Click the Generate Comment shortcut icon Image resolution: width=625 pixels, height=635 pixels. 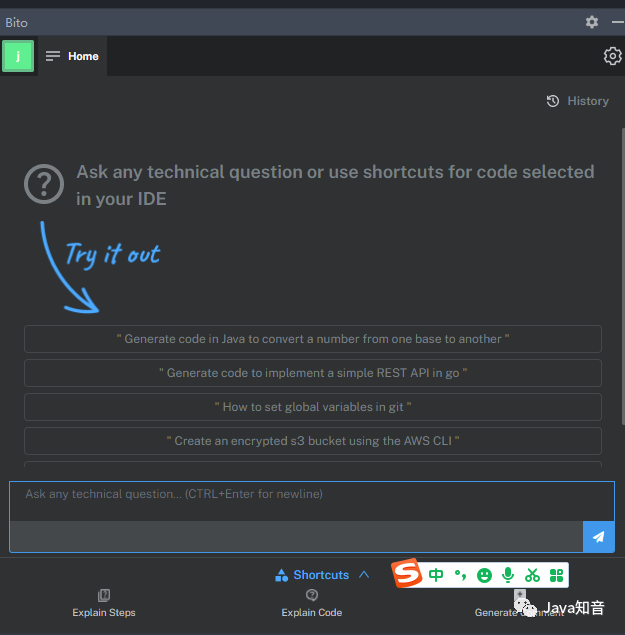(520, 595)
